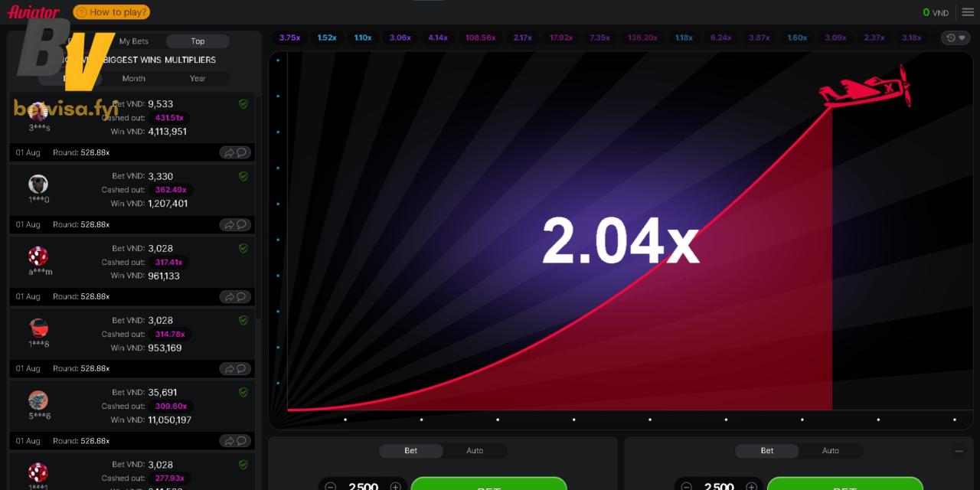
Task: Switch to the My Bets tab
Action: coord(134,41)
